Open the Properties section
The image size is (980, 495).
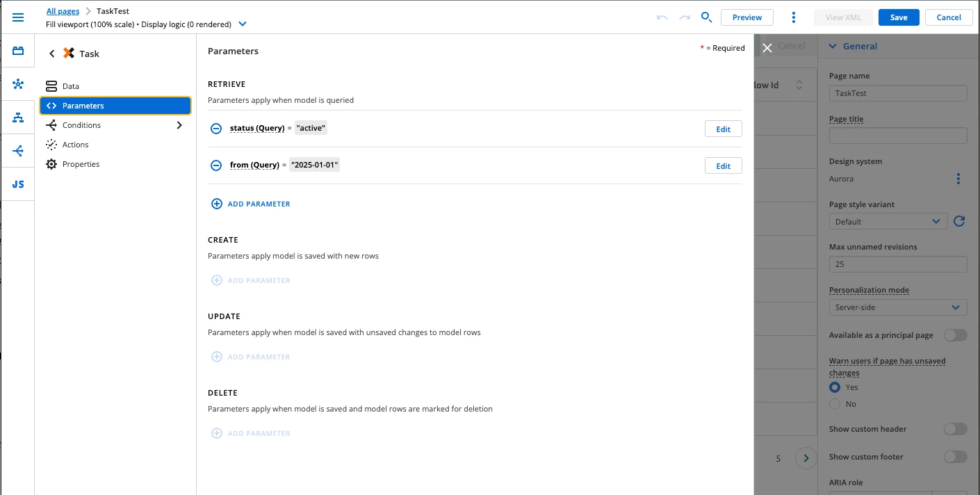115,164
